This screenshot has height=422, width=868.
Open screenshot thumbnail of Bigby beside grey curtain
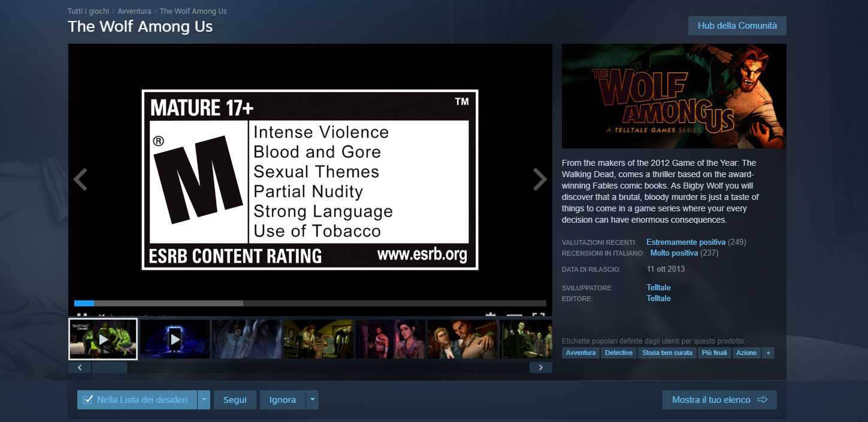coord(247,339)
